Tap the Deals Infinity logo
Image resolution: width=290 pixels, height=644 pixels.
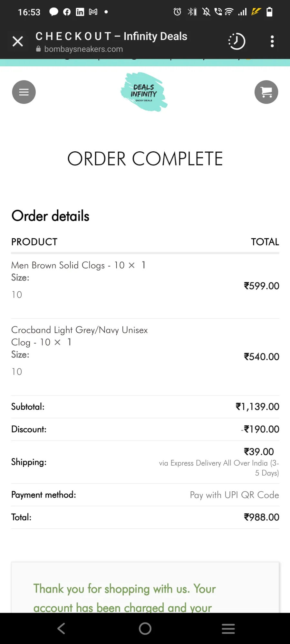[x=144, y=92]
